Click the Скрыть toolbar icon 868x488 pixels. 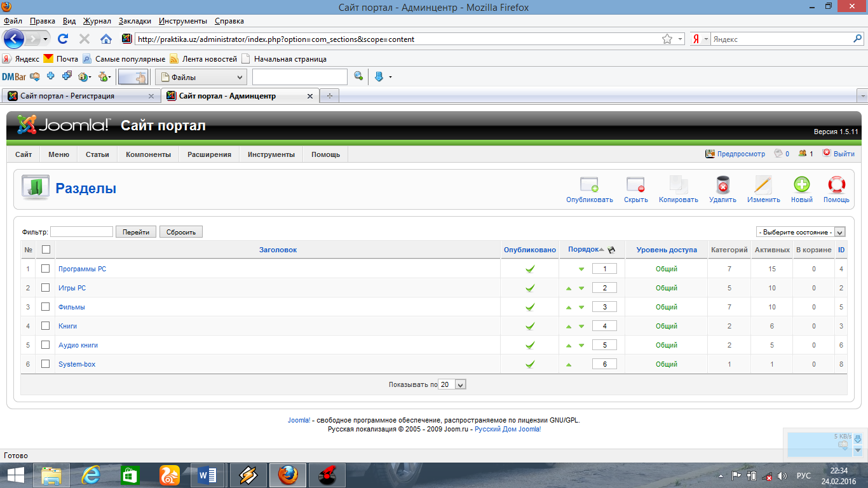point(635,185)
